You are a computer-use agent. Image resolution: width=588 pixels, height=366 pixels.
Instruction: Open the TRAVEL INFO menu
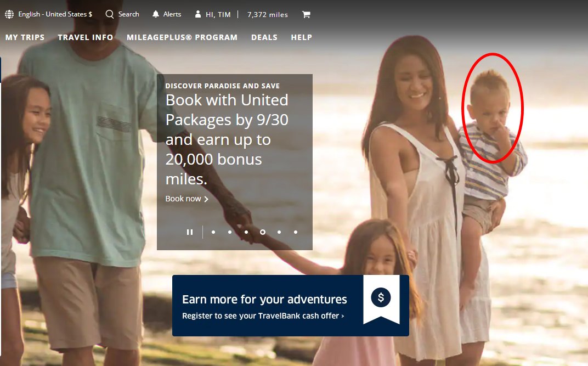click(x=86, y=37)
